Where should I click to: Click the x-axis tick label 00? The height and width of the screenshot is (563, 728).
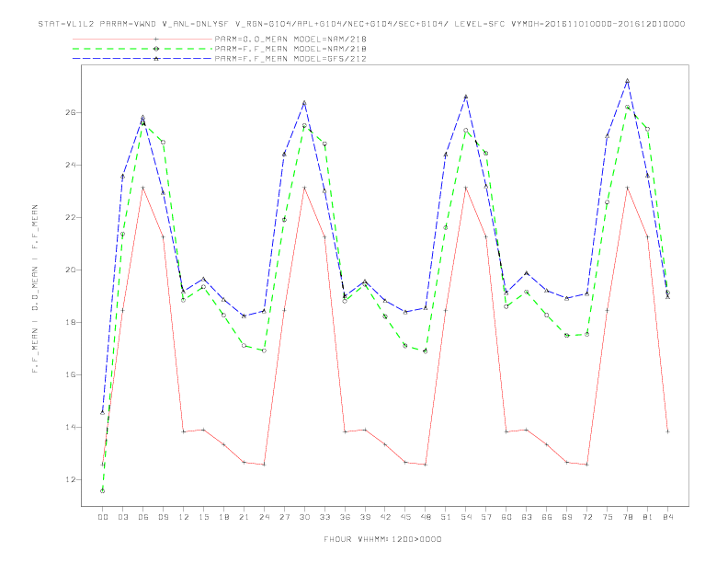coord(103,517)
